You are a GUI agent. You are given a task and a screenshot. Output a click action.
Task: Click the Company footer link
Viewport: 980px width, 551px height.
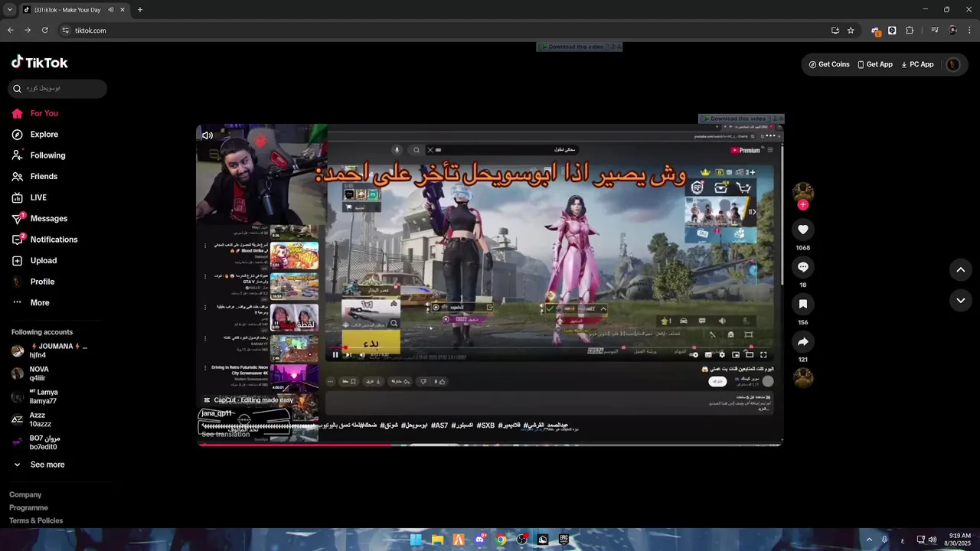[25, 495]
